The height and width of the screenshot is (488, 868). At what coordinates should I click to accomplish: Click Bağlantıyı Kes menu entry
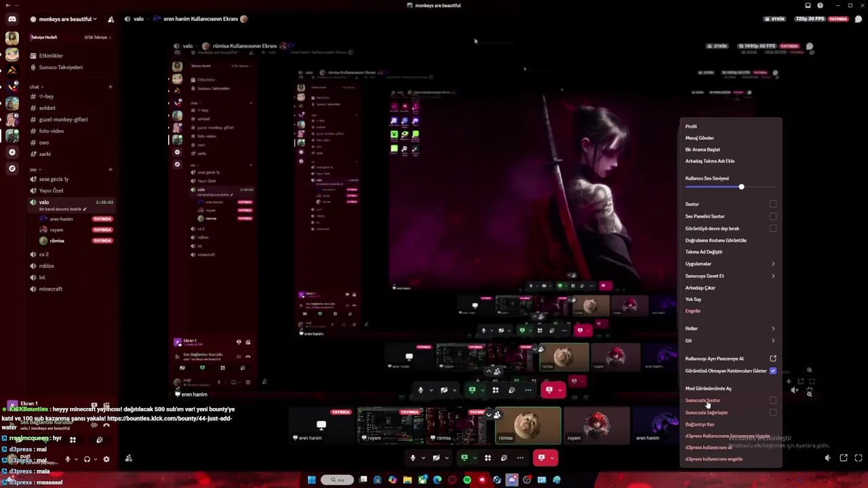[699, 424]
